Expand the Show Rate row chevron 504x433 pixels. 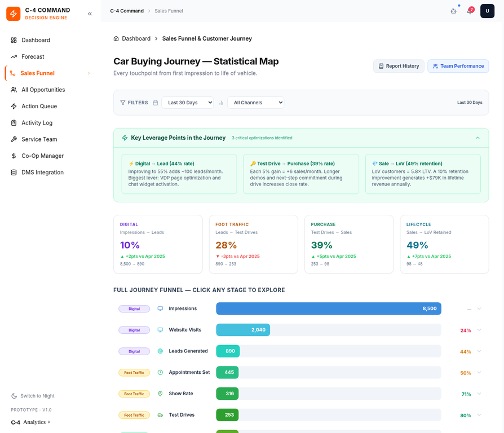pyautogui.click(x=479, y=394)
